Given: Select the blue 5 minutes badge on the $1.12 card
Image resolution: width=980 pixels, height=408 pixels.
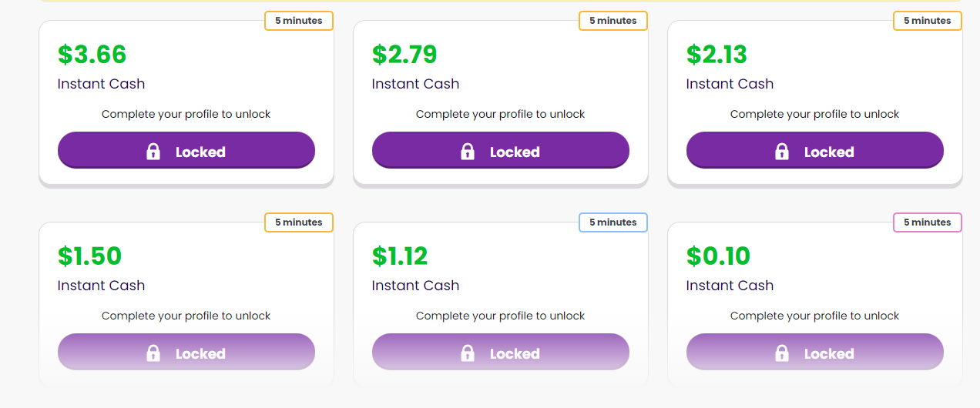Looking at the screenshot, I should (613, 222).
